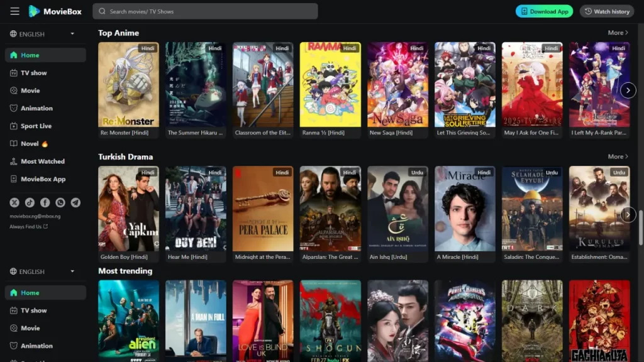Screen dimensions: 644x362
Task: Open A Miracle [Hindi] poster
Action: pos(465,209)
